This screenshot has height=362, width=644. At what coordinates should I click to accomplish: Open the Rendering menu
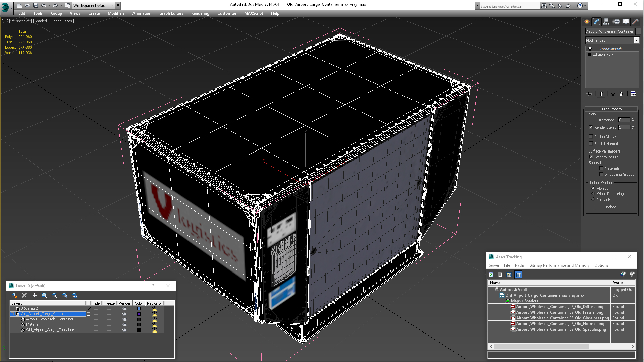pyautogui.click(x=200, y=13)
